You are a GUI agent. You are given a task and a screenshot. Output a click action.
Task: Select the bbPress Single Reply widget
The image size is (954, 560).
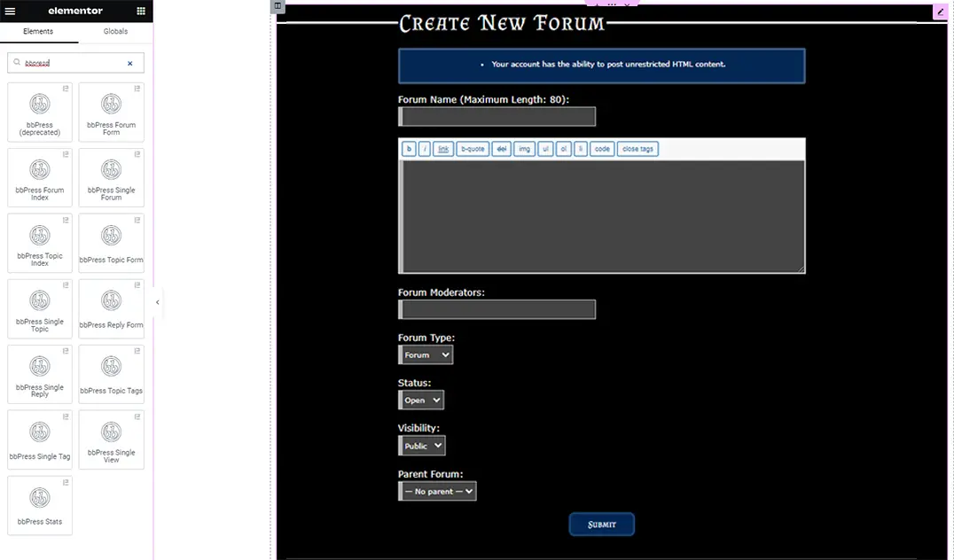[40, 374]
